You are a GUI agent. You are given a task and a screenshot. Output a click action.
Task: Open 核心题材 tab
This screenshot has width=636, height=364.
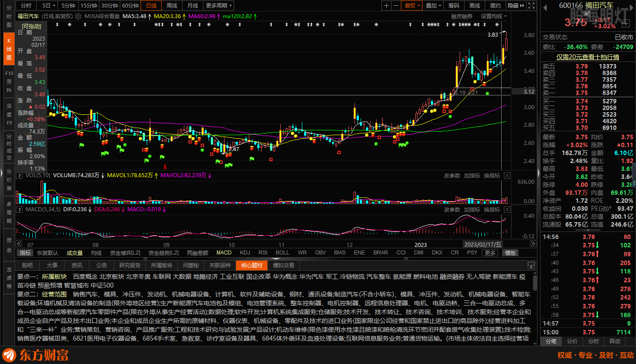coord(251,265)
